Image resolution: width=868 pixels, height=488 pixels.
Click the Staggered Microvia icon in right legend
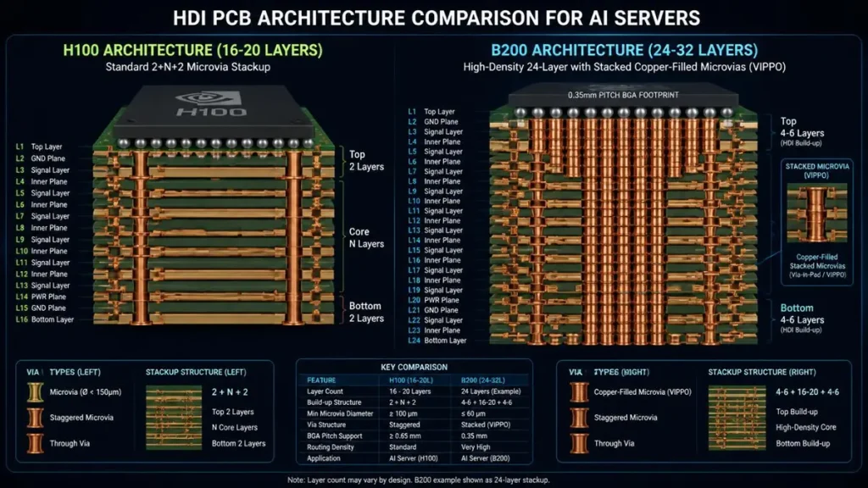[x=579, y=417]
